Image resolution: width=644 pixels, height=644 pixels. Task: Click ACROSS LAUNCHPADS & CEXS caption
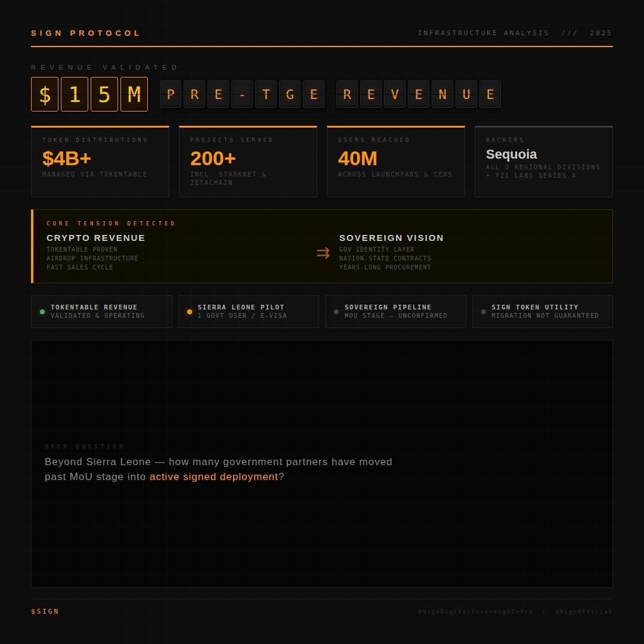(395, 174)
